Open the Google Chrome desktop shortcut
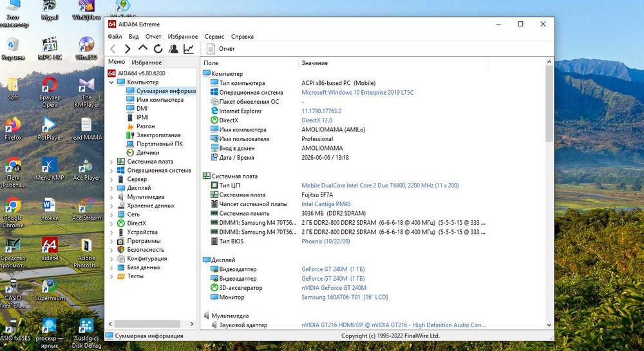 click(13, 213)
